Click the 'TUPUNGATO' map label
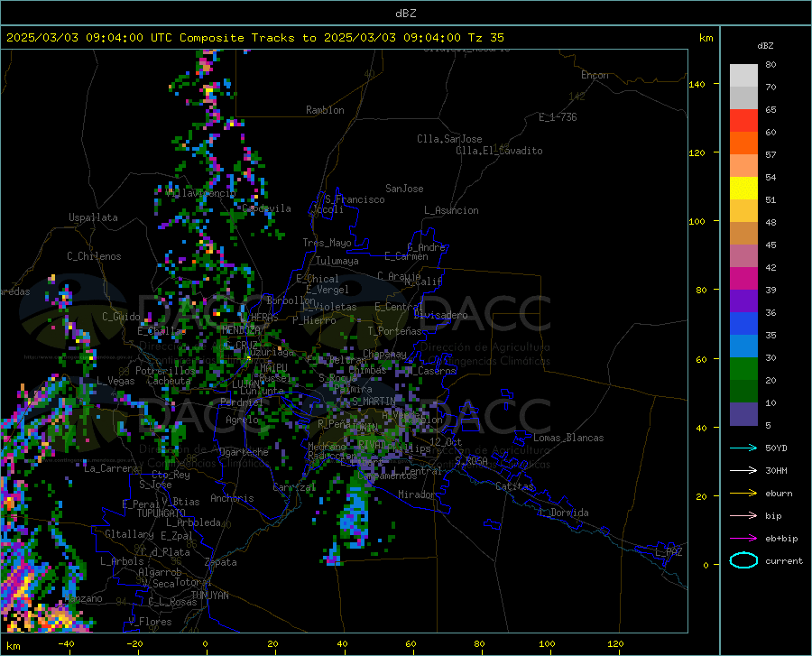812x656 pixels. 161,513
